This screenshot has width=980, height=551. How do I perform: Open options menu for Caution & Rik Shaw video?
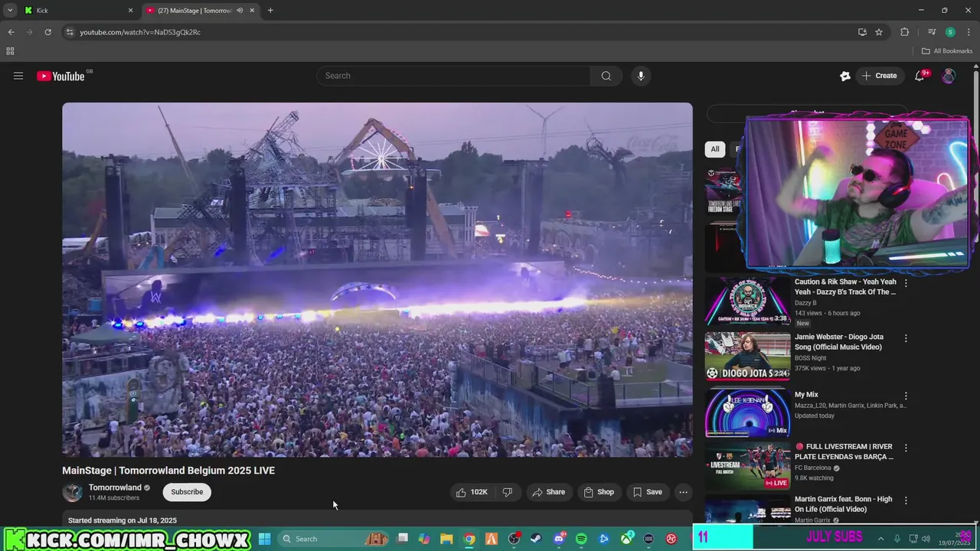(906, 283)
